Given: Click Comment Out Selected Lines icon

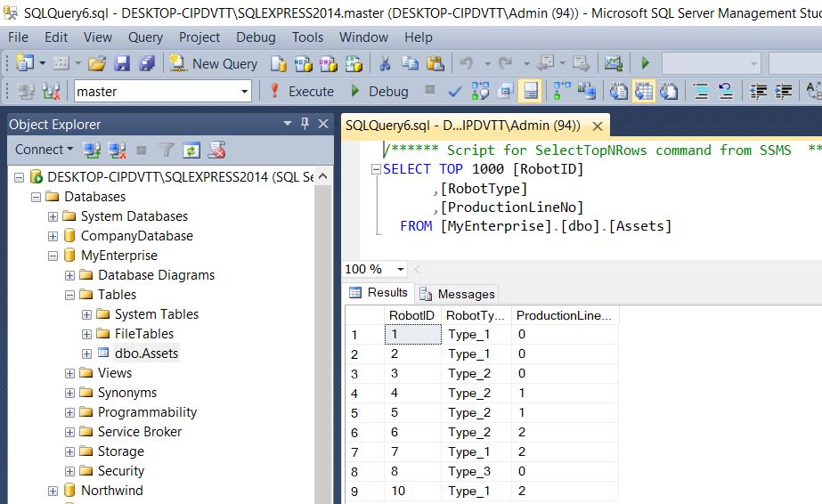Looking at the screenshot, I should pos(701,91).
